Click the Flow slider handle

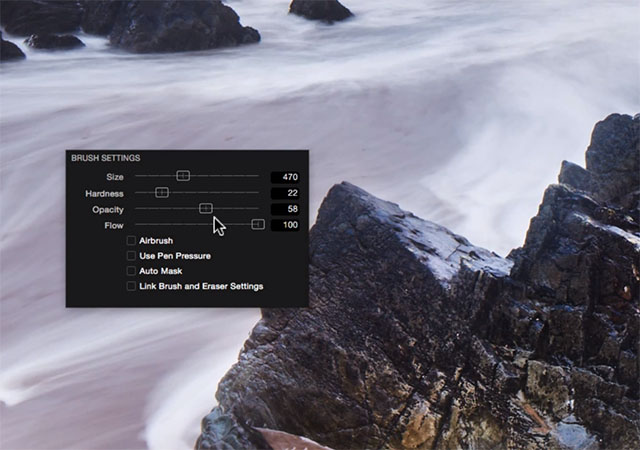(258, 225)
